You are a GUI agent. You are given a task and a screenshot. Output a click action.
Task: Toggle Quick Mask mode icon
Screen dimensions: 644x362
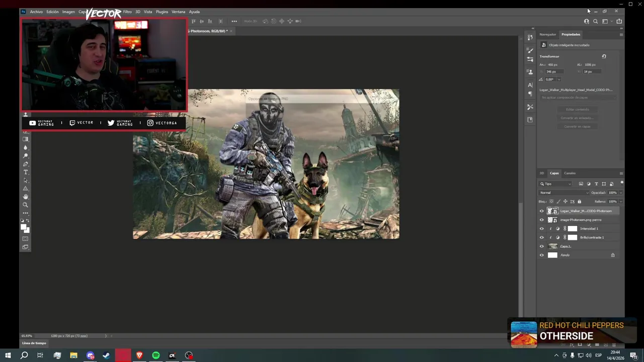pyautogui.click(x=25, y=238)
